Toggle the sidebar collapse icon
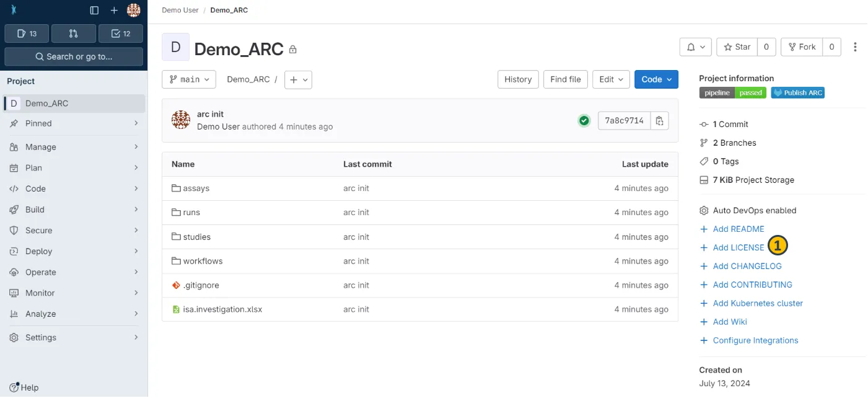The height and width of the screenshot is (398, 868). point(94,11)
